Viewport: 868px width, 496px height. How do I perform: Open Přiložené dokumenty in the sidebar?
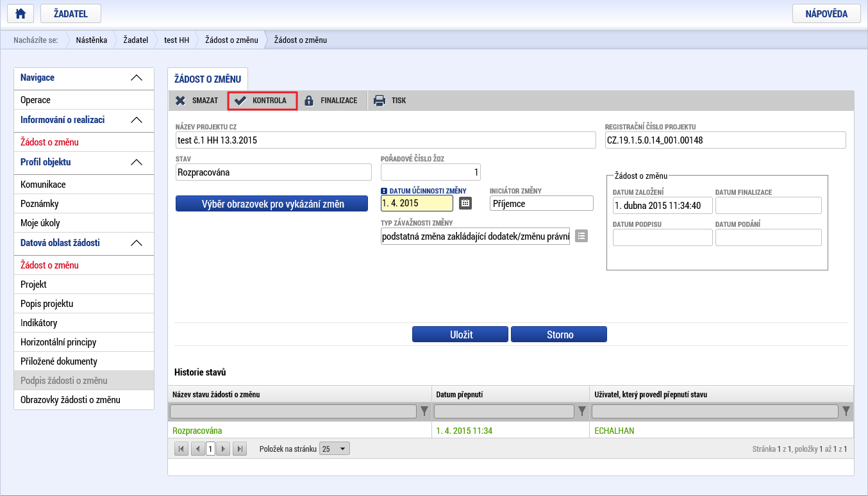pos(84,361)
